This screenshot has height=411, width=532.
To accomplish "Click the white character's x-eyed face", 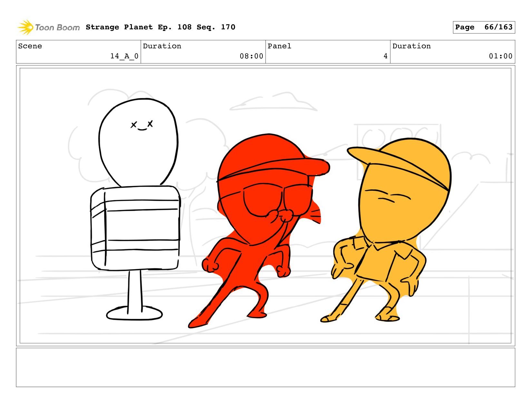I will 142,125.
